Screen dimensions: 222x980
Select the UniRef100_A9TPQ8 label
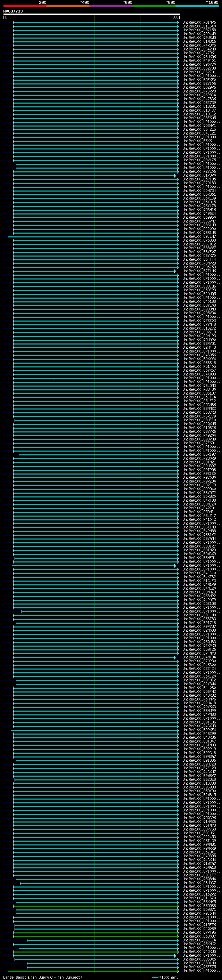point(199,470)
